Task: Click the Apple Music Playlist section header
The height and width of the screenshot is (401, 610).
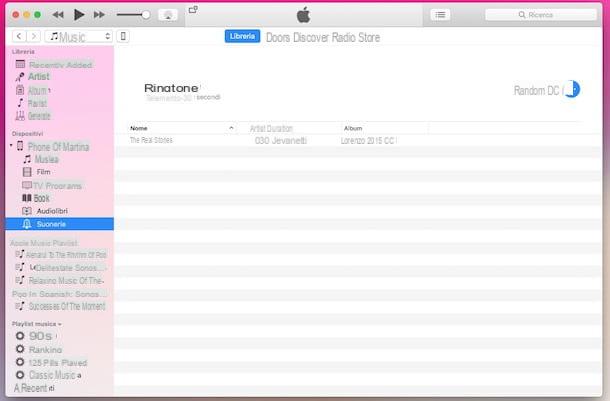Action: tap(44, 243)
